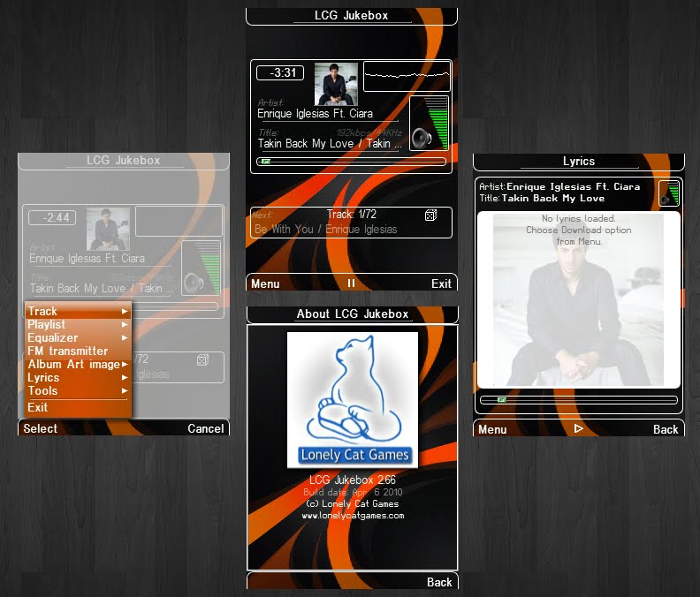The width and height of the screenshot is (700, 597).
Task: Choose Exit in the popup menu
Action: tap(78, 407)
